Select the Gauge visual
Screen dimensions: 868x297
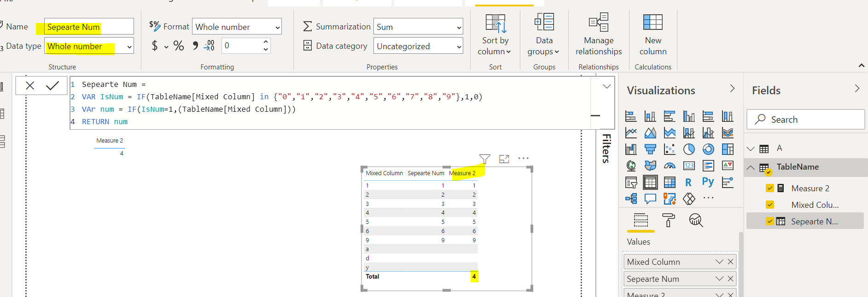pyautogui.click(x=670, y=166)
